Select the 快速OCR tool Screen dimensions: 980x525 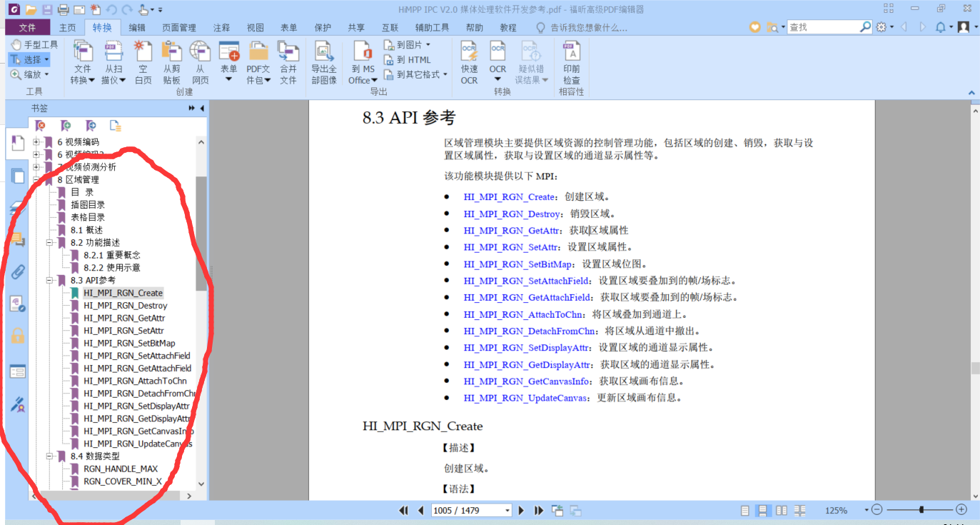[x=468, y=61]
